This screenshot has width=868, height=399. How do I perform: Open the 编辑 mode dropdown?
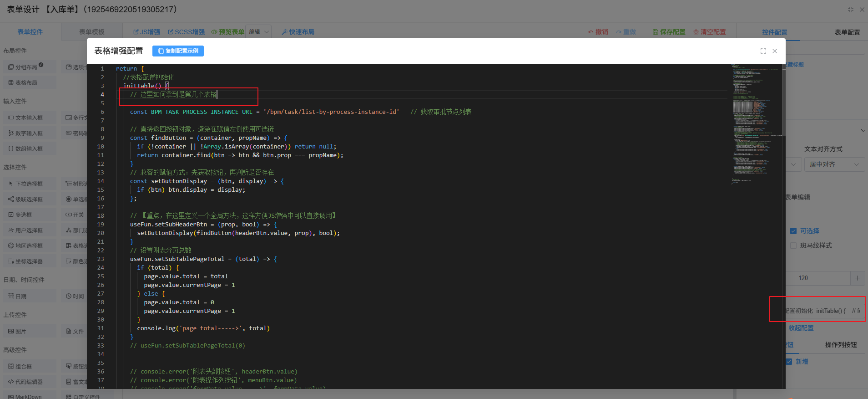click(258, 32)
